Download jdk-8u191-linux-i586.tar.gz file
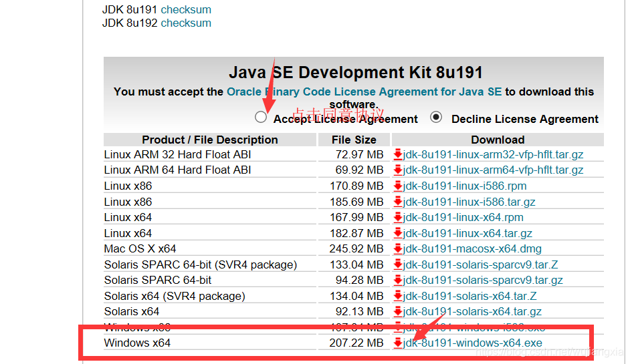Image resolution: width=630 pixels, height=364 pixels. click(469, 202)
